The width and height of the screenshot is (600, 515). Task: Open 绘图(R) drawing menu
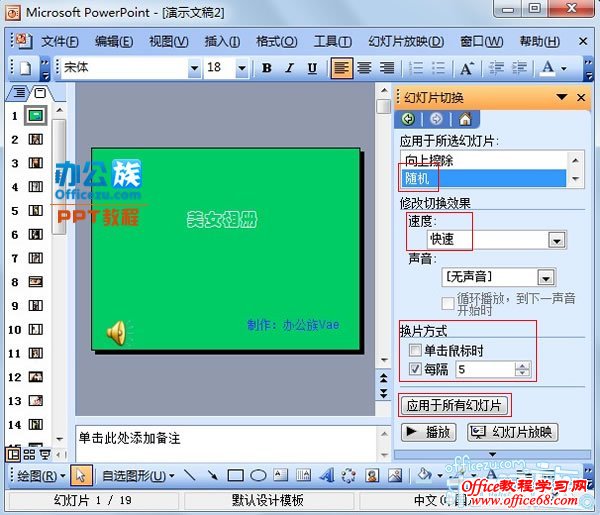pyautogui.click(x=41, y=476)
